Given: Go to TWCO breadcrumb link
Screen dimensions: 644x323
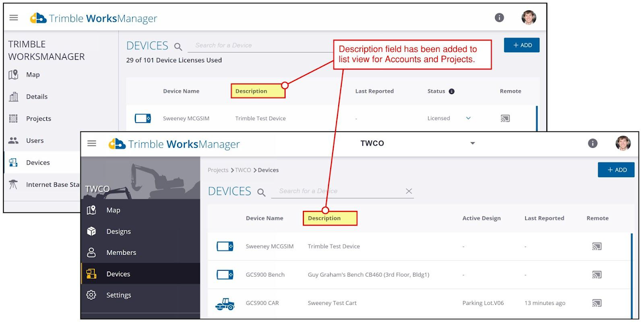Looking at the screenshot, I should (243, 170).
